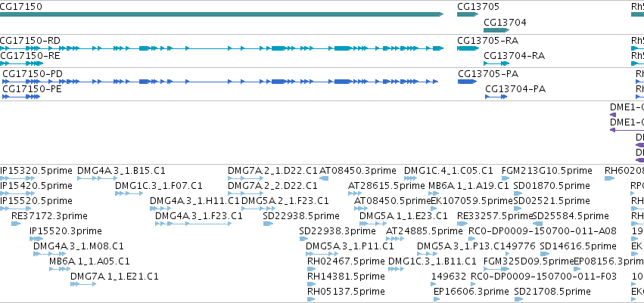Click the CG13704-PA protein label
This screenshot has width=644, height=303.
click(x=515, y=89)
